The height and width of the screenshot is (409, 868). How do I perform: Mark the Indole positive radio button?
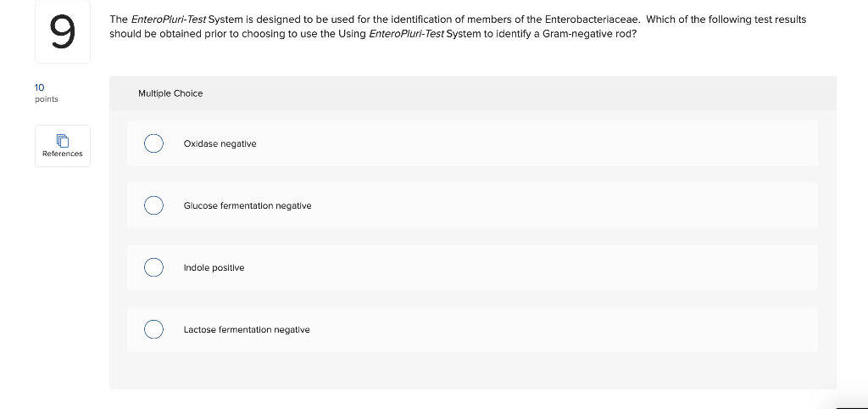click(x=154, y=267)
